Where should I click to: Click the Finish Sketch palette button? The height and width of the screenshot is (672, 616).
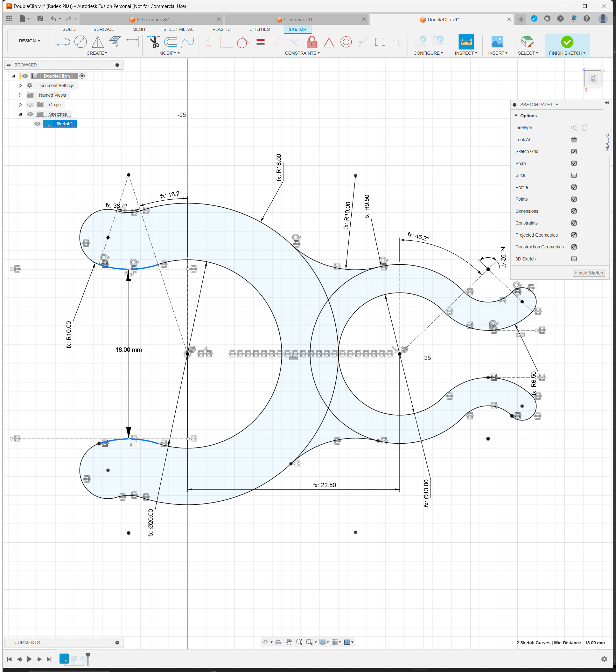click(x=589, y=273)
